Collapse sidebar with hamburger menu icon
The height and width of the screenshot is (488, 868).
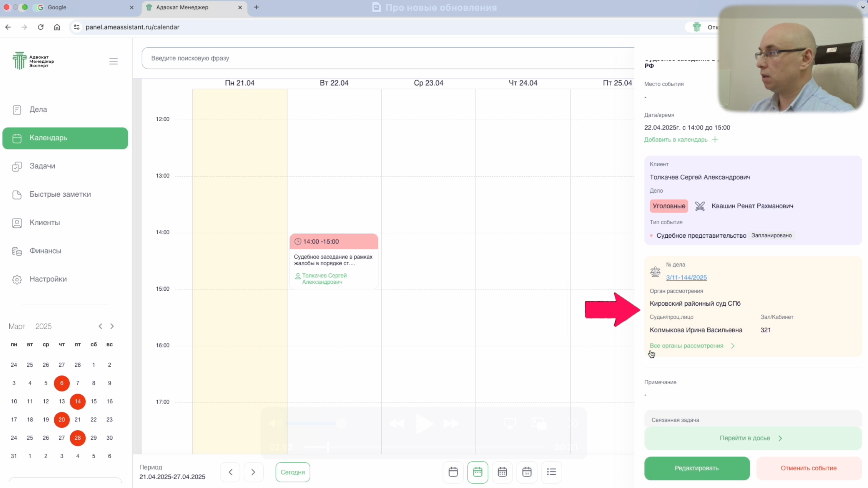(113, 61)
